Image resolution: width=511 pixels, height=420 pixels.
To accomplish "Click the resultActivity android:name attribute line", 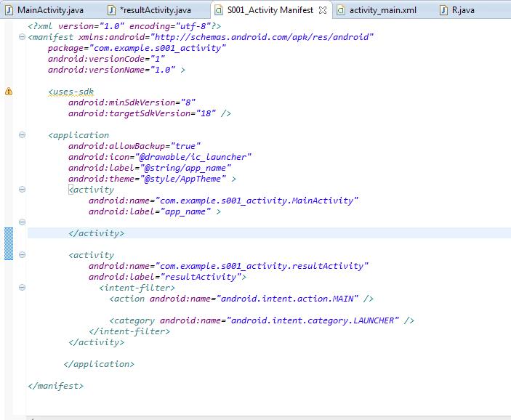I will [228, 266].
